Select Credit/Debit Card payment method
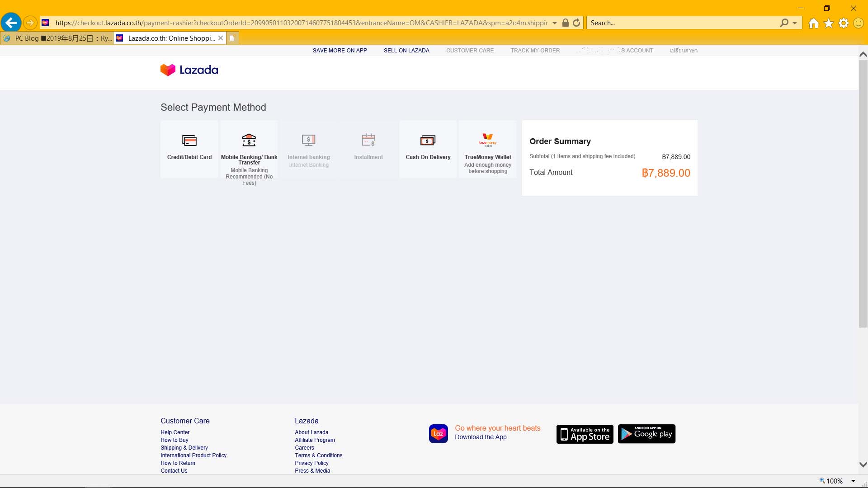Screen dimensions: 868x488 [189, 149]
